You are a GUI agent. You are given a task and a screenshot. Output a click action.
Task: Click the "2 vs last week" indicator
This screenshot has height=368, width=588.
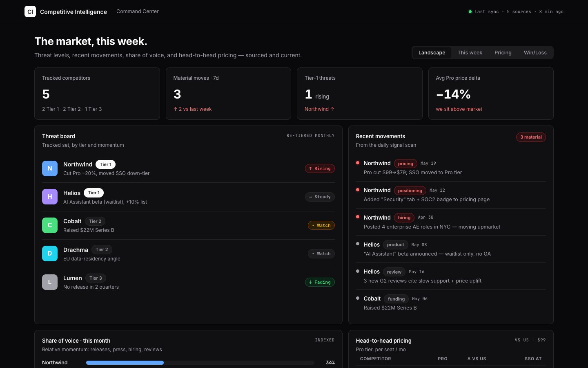click(193, 109)
